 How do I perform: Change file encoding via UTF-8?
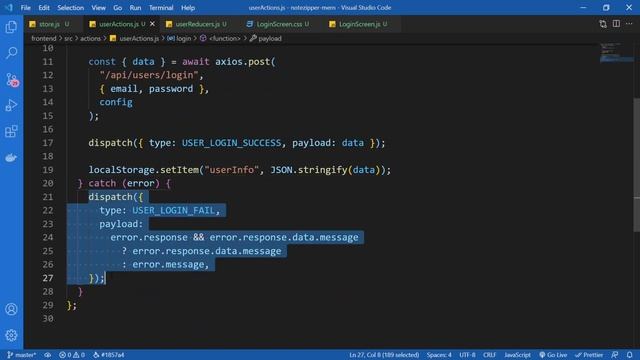(467, 355)
